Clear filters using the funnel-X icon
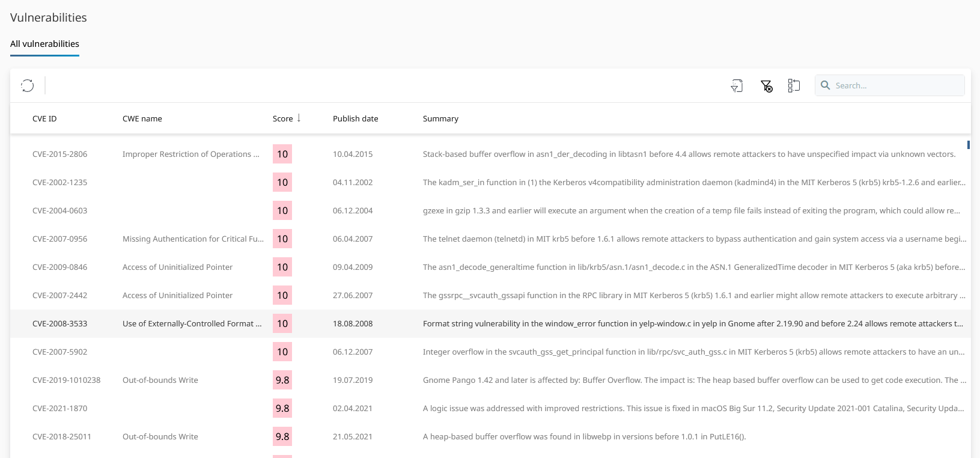The width and height of the screenshot is (980, 458). (x=766, y=86)
